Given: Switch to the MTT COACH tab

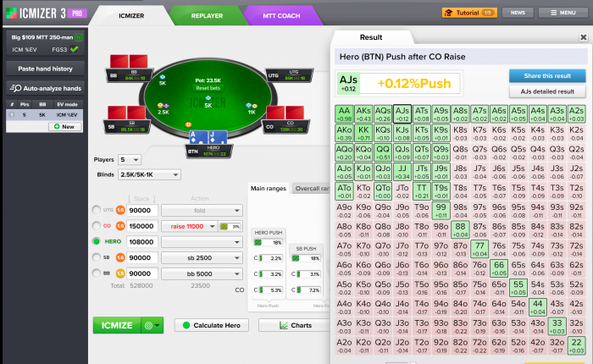Looking at the screenshot, I should click(x=281, y=16).
